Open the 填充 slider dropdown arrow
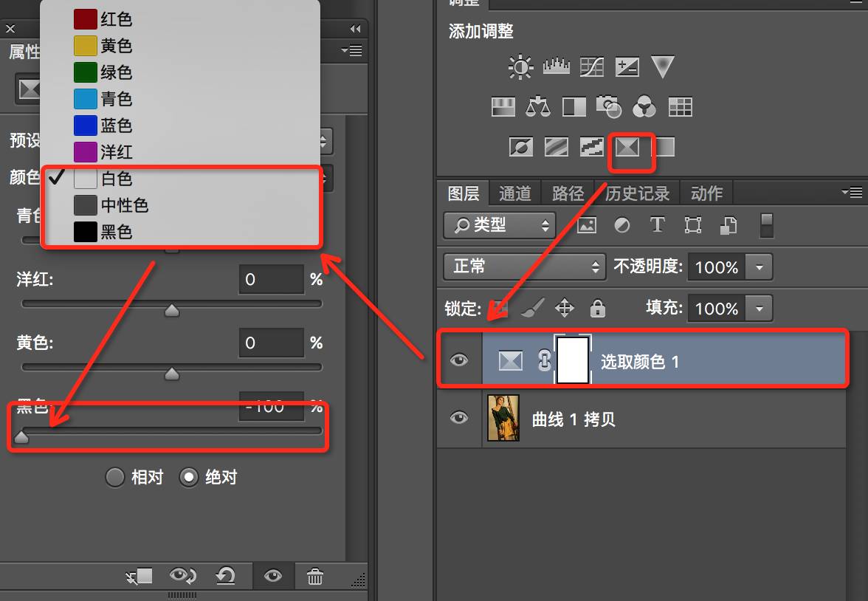 point(759,308)
